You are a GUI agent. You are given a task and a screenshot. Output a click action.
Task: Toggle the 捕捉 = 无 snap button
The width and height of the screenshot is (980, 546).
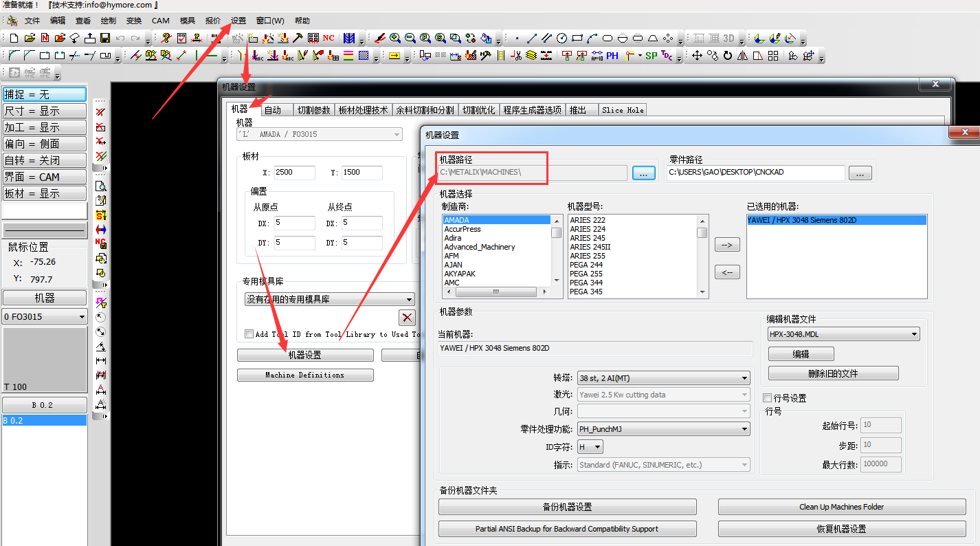[45, 94]
